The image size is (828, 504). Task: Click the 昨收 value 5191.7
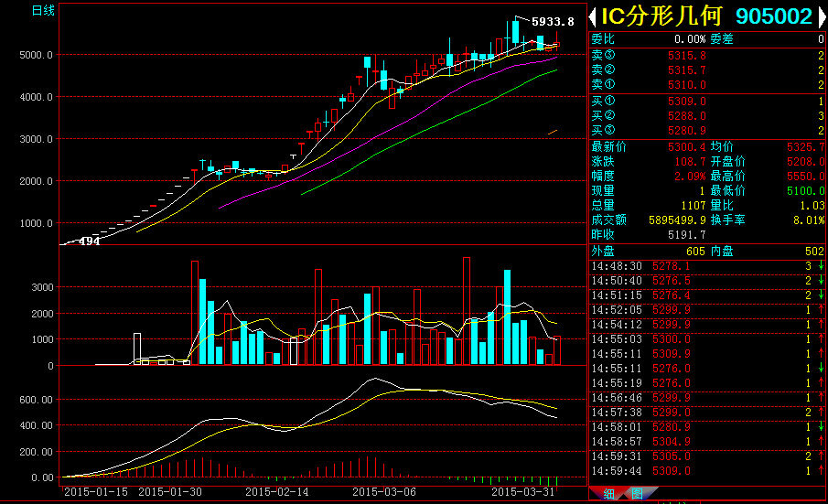tap(686, 235)
